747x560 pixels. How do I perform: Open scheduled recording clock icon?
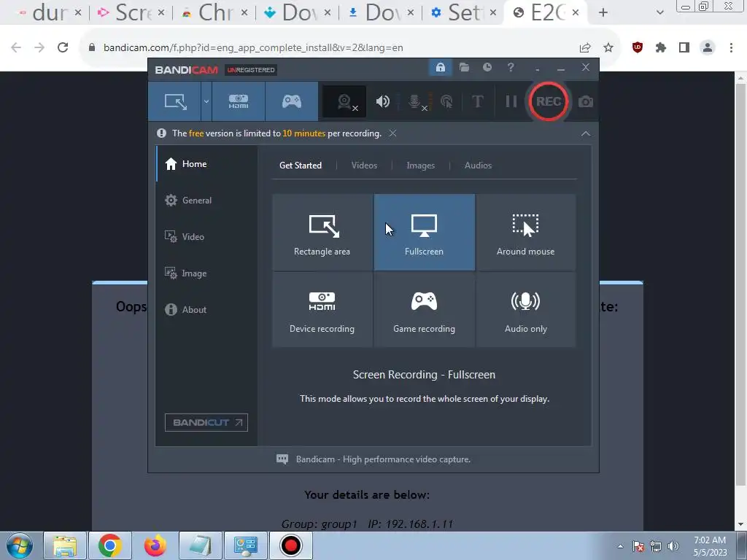[x=487, y=67]
